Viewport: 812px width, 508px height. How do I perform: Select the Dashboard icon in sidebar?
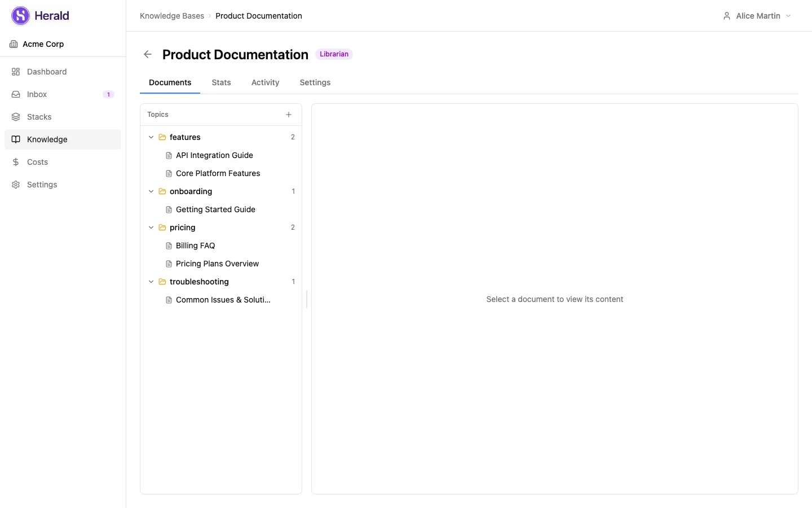coord(16,72)
